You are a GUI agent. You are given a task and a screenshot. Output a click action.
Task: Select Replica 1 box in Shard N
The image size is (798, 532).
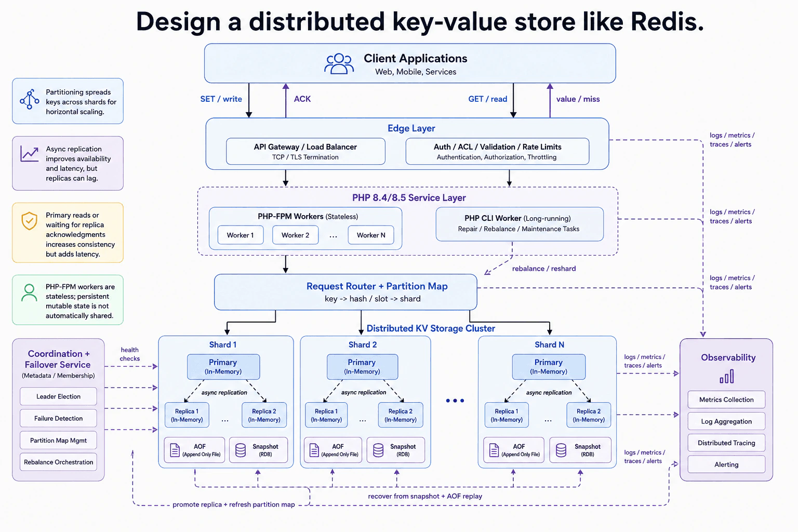pos(507,415)
